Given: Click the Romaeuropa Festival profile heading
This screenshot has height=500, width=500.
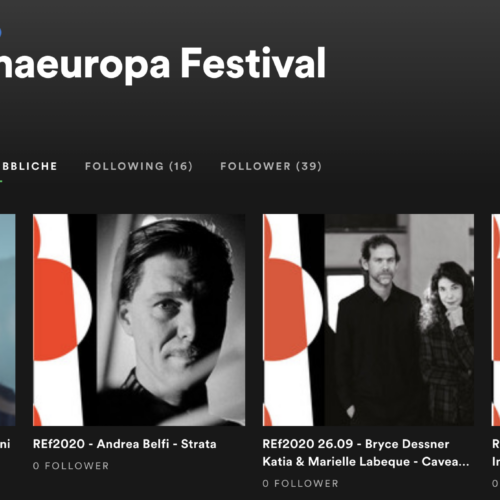Looking at the screenshot, I should tap(163, 63).
